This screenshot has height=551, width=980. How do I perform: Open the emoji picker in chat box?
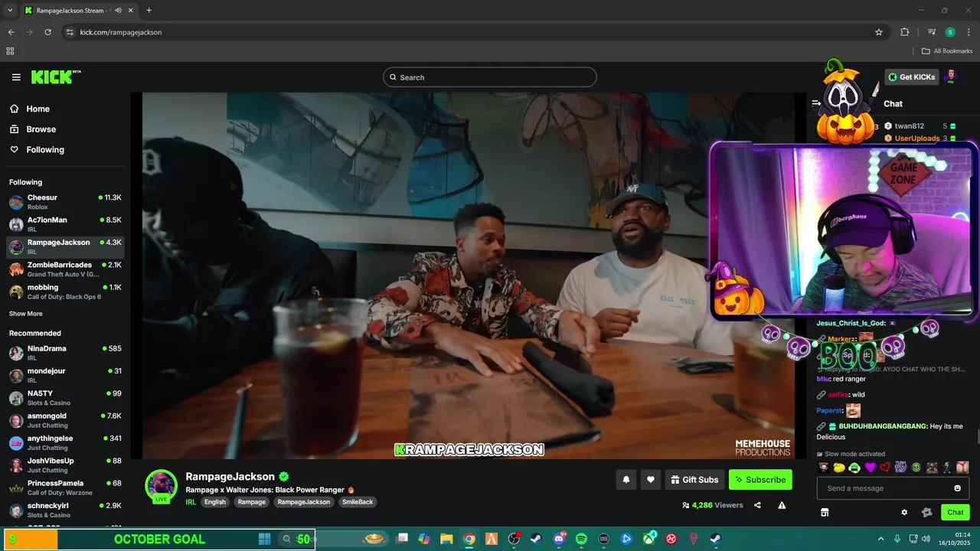tap(957, 488)
